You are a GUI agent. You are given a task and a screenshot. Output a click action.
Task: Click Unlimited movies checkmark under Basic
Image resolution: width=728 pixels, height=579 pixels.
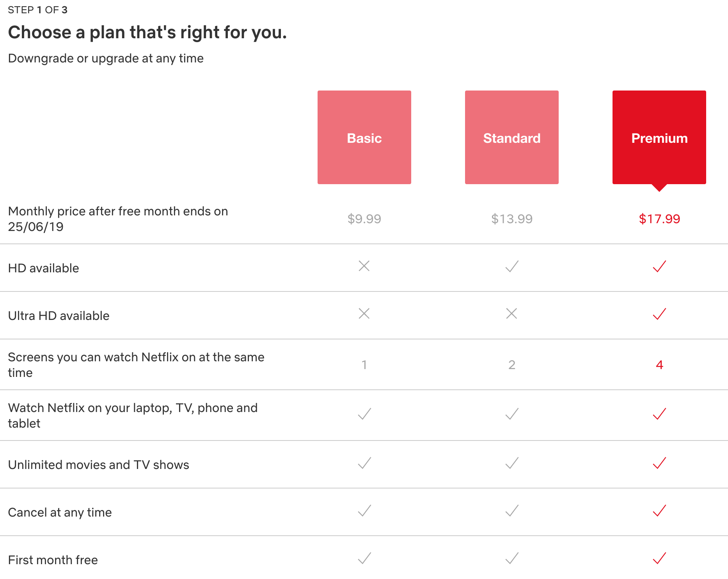364,463
